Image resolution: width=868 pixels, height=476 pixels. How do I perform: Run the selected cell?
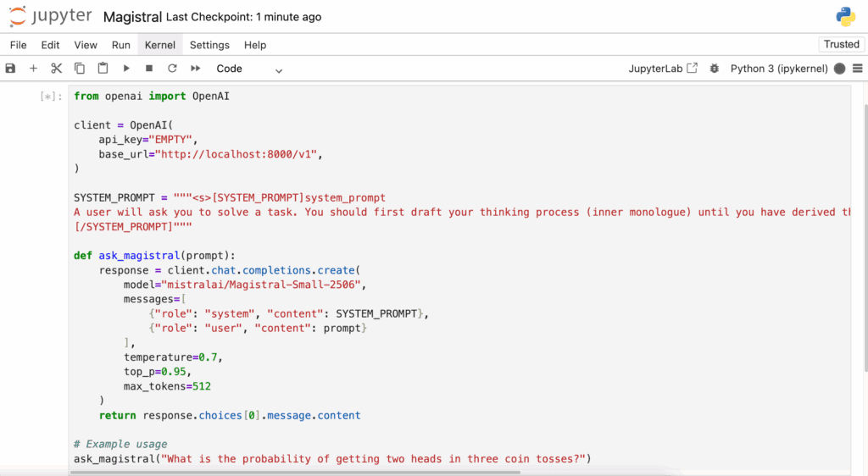(x=126, y=69)
